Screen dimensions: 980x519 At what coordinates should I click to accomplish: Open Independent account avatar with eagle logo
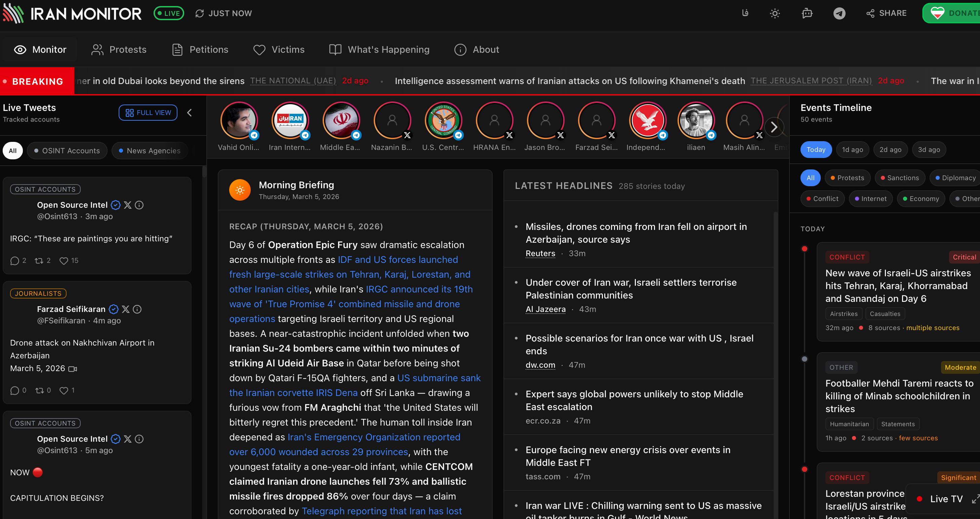[x=648, y=121]
